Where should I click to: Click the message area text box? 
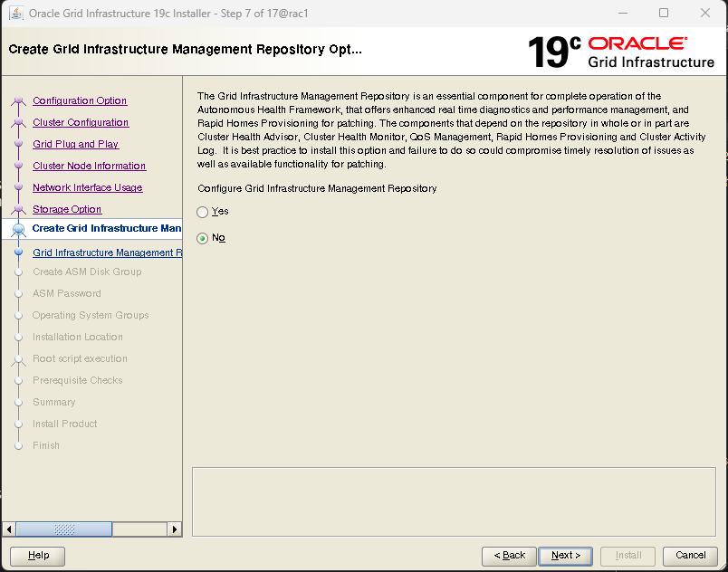(454, 502)
